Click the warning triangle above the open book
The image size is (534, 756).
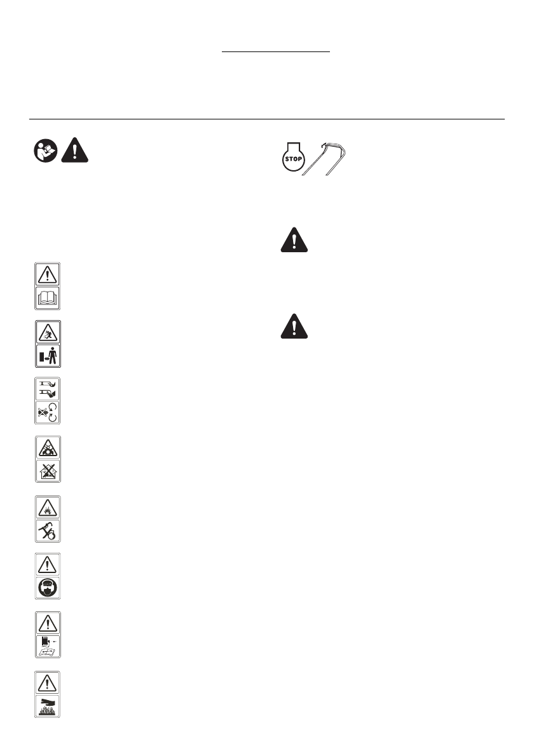click(x=48, y=275)
